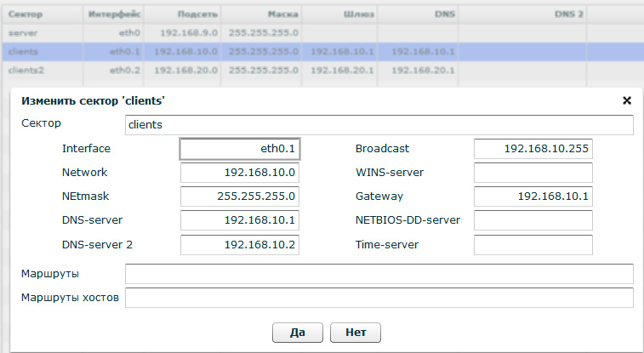
Task: Close the 'clients' sector edit dialog
Action: [627, 100]
